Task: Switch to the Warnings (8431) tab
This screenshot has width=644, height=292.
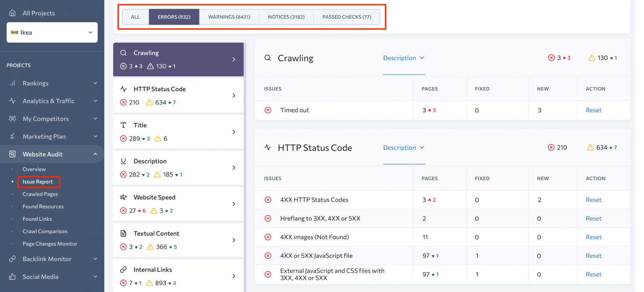Action: click(229, 17)
